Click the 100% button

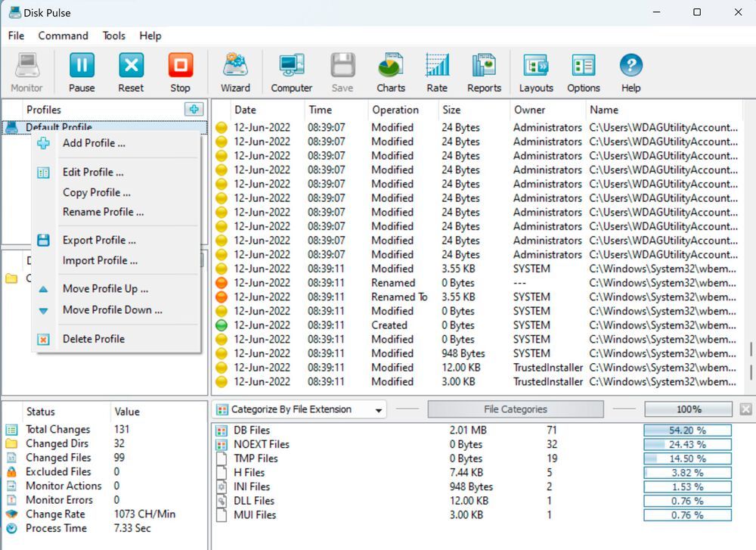click(x=688, y=409)
